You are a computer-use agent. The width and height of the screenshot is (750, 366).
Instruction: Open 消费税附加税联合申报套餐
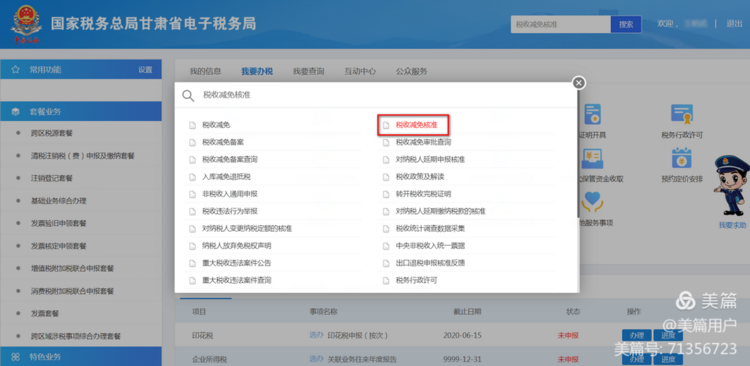72,291
